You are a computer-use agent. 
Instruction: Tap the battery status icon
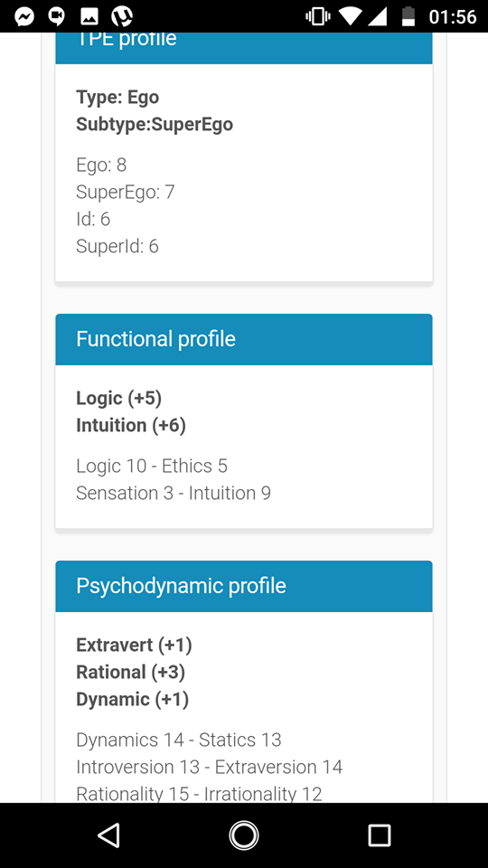[408, 16]
